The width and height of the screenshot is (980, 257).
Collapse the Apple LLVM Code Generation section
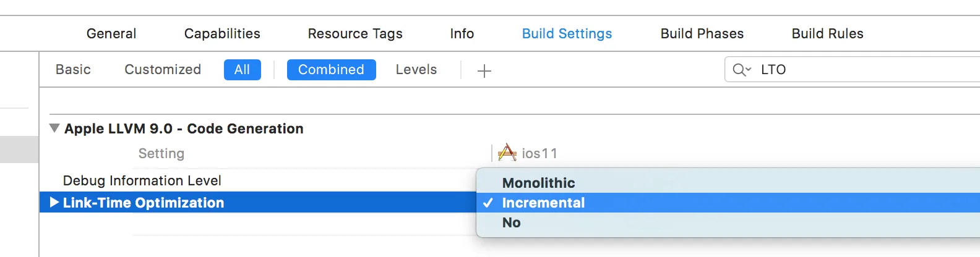coord(54,128)
